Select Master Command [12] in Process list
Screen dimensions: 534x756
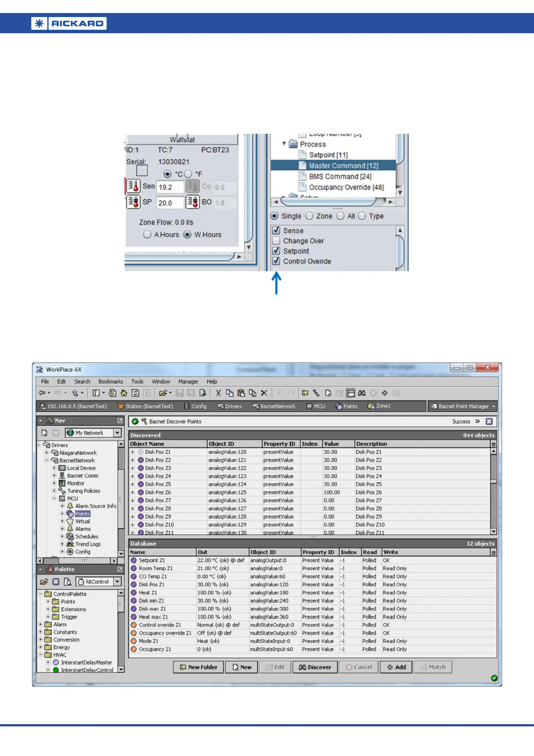click(333, 166)
